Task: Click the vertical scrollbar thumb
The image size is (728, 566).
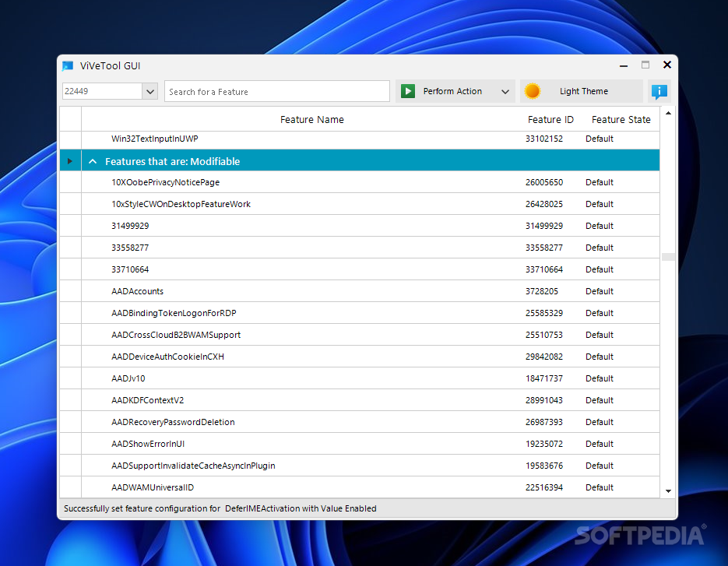Action: [x=668, y=257]
